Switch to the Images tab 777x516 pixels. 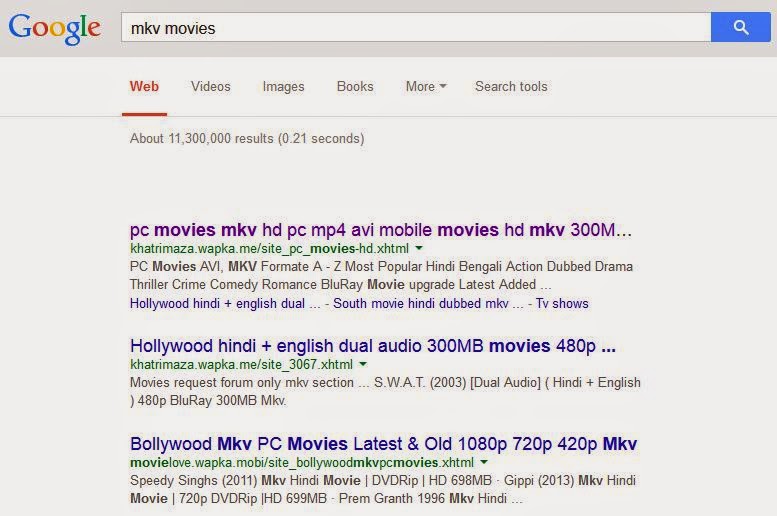point(283,86)
